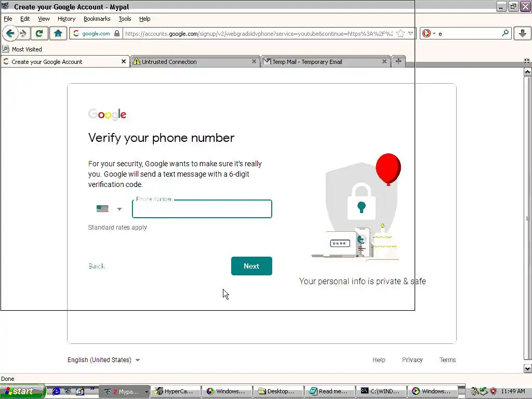Viewport: 532px width, 399px height.
Task: Open the country flag code dropdown
Action: pos(109,209)
